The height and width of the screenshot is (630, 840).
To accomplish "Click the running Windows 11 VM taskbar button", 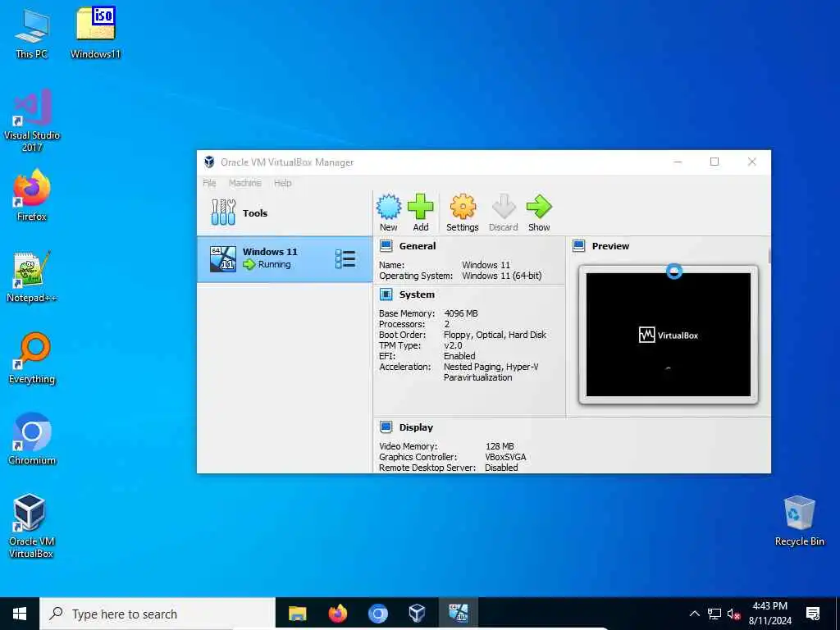I will 458,614.
